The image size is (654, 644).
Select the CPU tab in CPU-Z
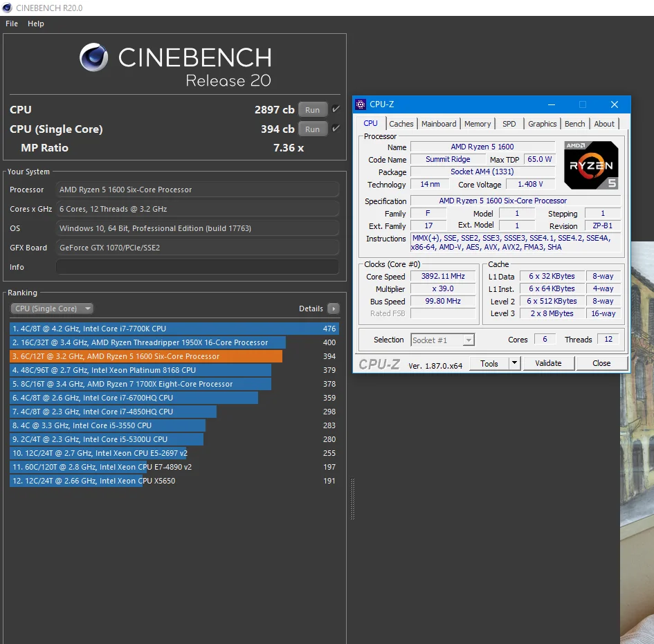coord(370,123)
